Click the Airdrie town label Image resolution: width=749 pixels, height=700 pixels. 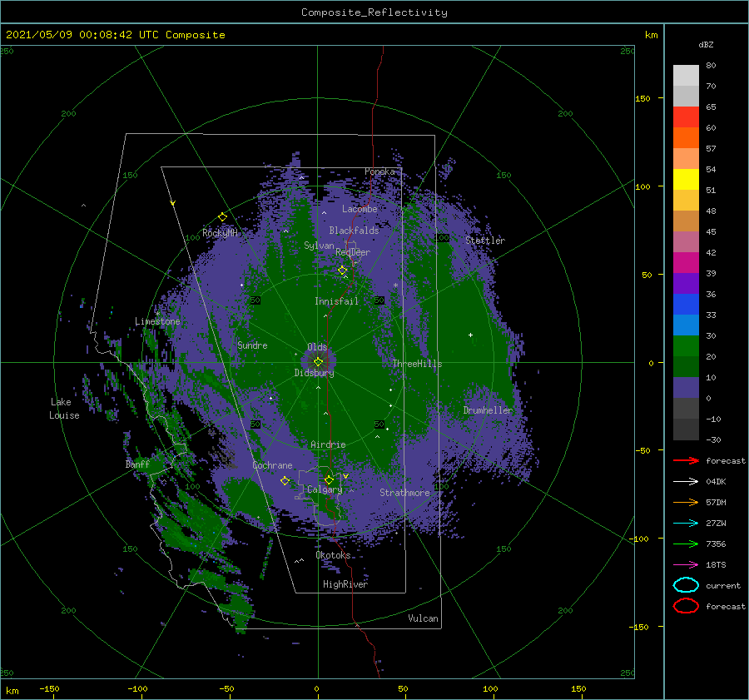pos(328,444)
